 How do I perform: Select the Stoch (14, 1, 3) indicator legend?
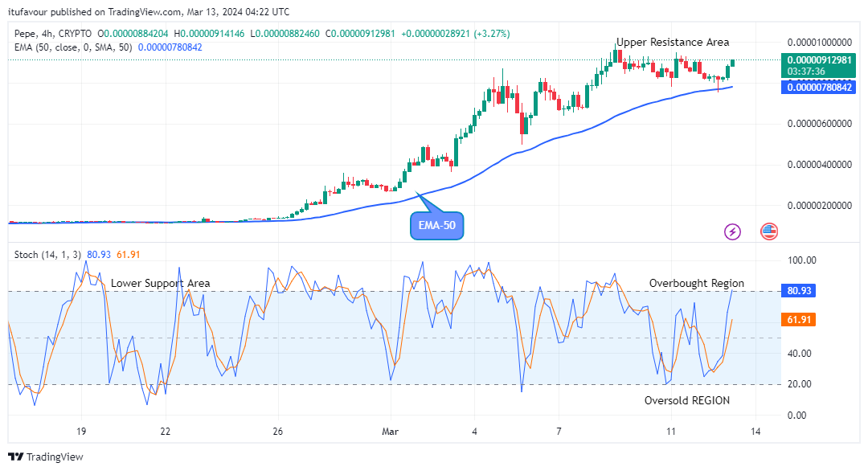[47, 255]
